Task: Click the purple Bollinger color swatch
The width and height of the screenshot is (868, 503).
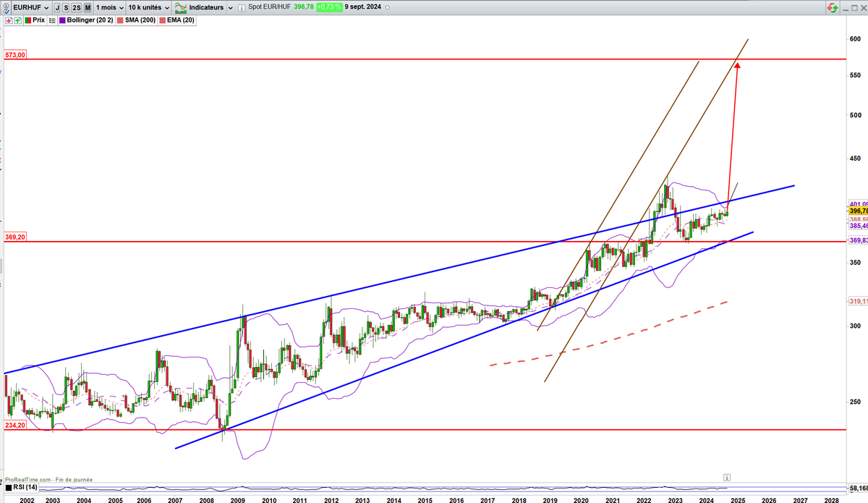Action: point(62,20)
